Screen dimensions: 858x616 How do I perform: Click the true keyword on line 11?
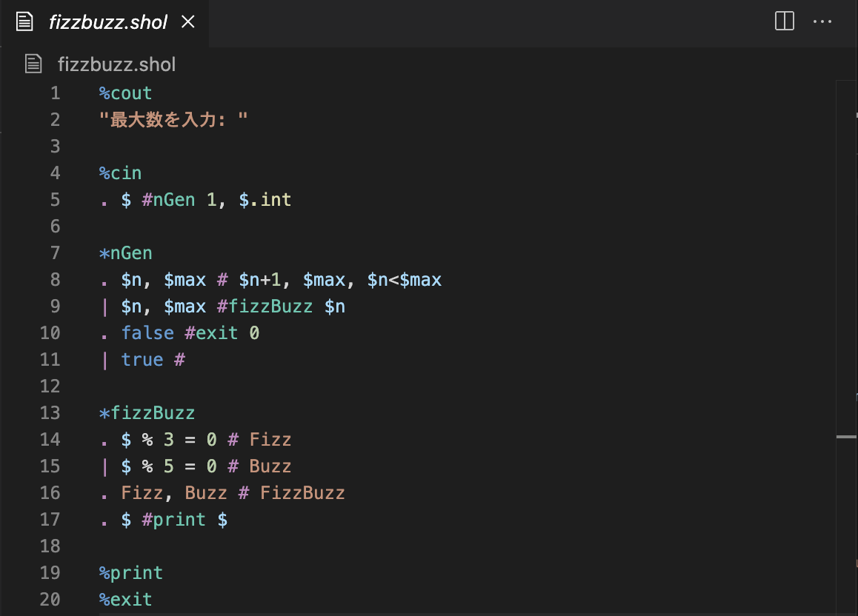142,359
